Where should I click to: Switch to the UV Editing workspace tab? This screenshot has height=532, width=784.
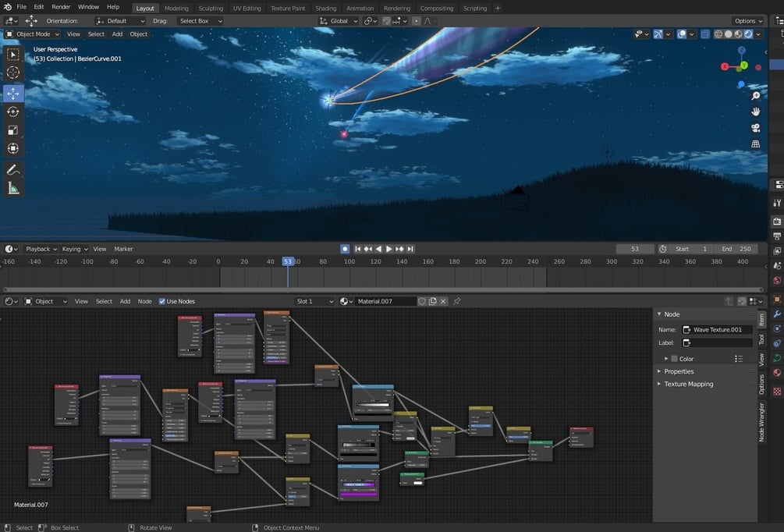(247, 8)
